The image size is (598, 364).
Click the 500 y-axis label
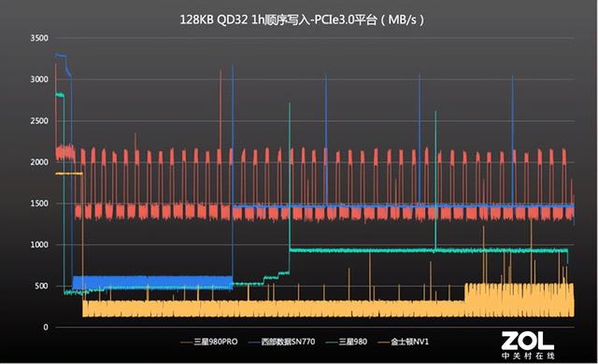41,286
